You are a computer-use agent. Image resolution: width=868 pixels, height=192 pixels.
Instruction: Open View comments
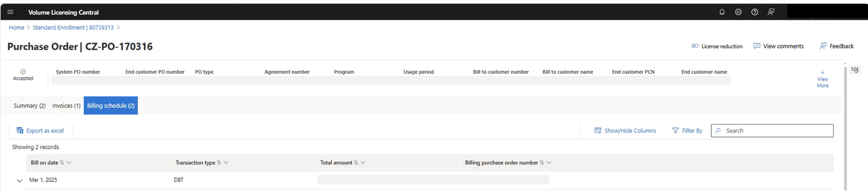(x=778, y=46)
